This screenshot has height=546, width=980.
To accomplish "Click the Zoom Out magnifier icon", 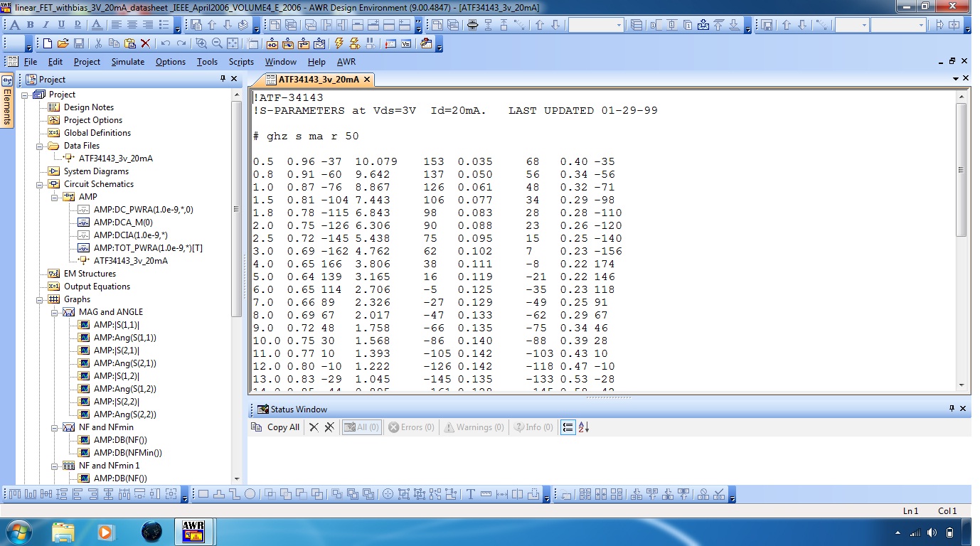I will [217, 43].
